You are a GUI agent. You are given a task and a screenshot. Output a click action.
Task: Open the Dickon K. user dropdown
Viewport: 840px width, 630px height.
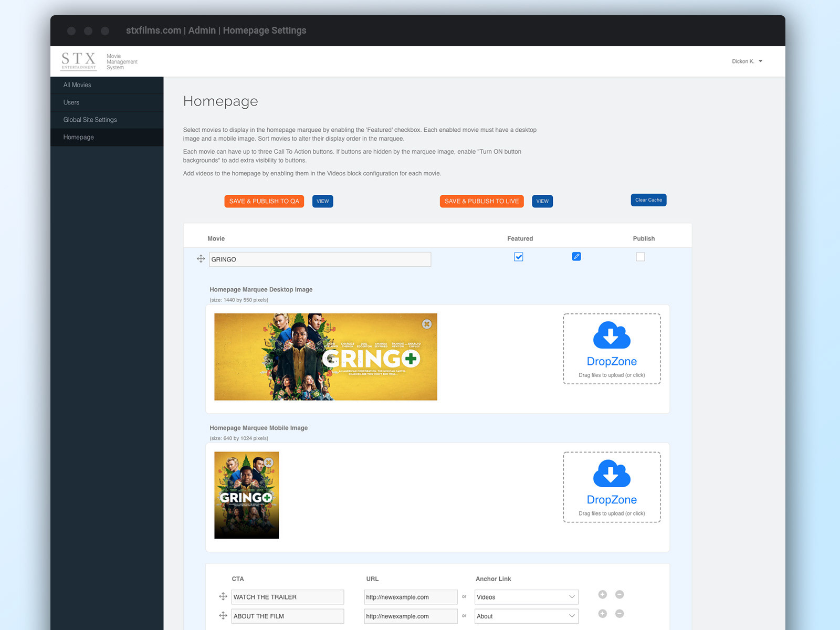point(747,61)
